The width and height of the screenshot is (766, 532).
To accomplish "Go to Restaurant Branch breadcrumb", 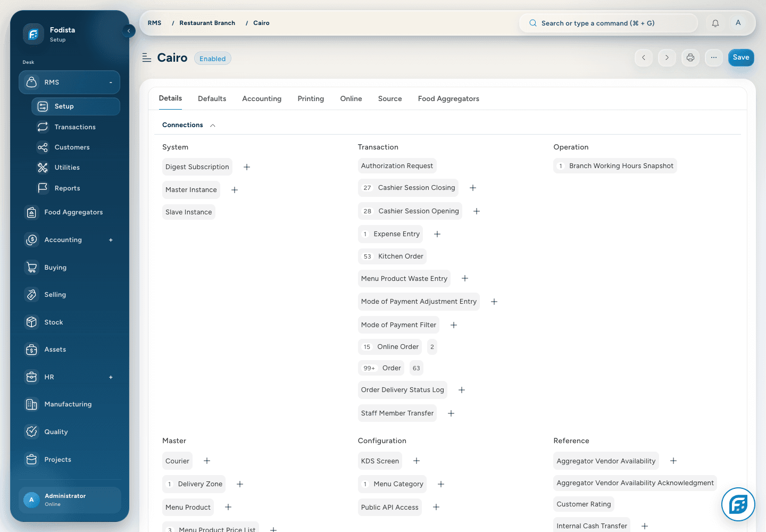I will coord(207,23).
